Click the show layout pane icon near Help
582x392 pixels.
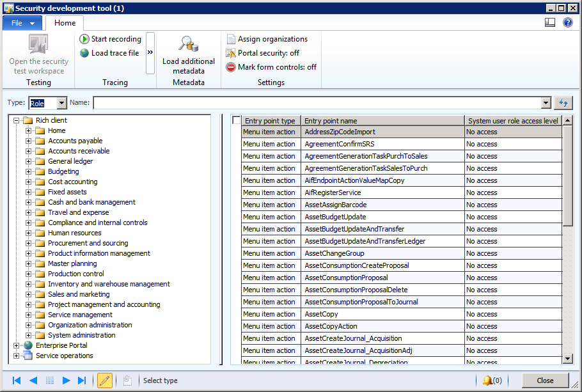pos(550,23)
